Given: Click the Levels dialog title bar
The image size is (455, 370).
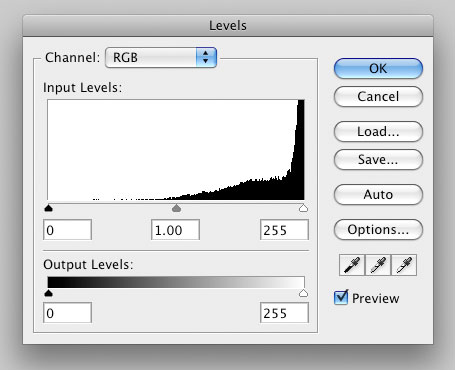Looking at the screenshot, I should coord(228,26).
